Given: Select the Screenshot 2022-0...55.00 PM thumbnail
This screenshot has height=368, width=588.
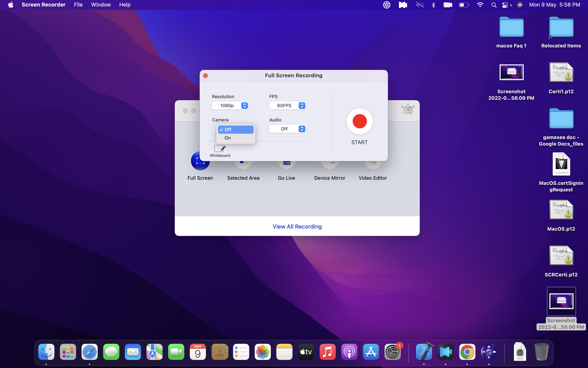Looking at the screenshot, I should point(561,301).
